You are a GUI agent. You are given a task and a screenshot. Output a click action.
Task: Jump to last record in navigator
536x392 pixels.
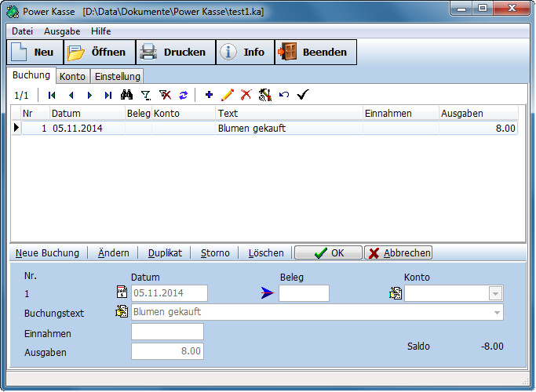pyautogui.click(x=108, y=96)
